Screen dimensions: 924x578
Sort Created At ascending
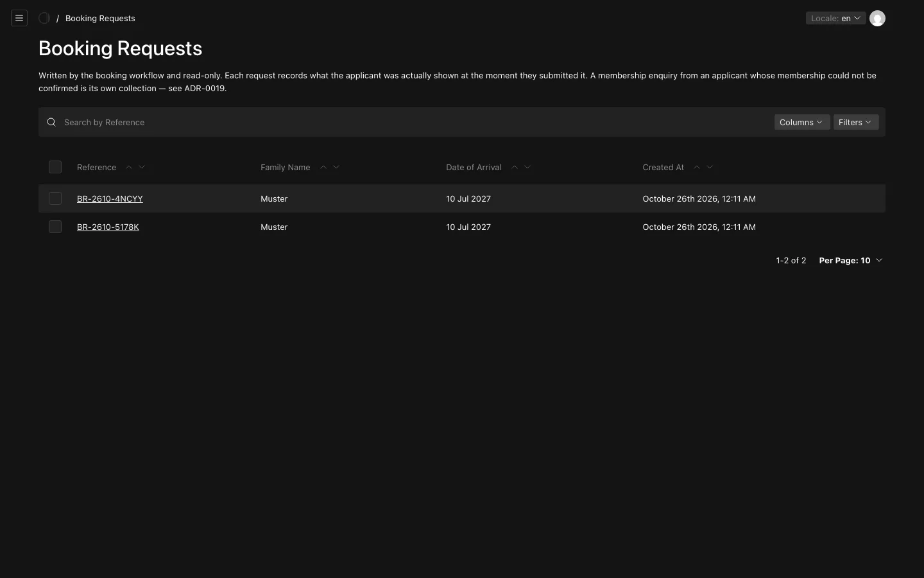point(697,167)
